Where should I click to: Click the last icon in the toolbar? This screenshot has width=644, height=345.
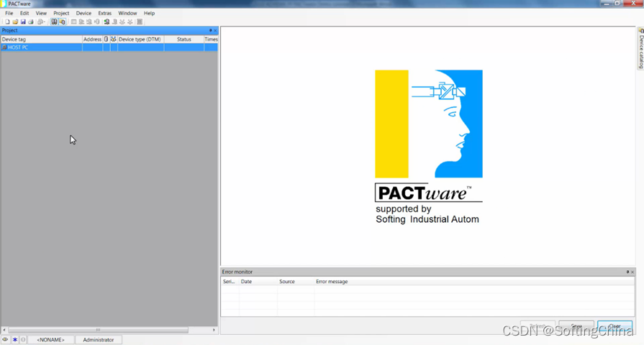pos(140,22)
